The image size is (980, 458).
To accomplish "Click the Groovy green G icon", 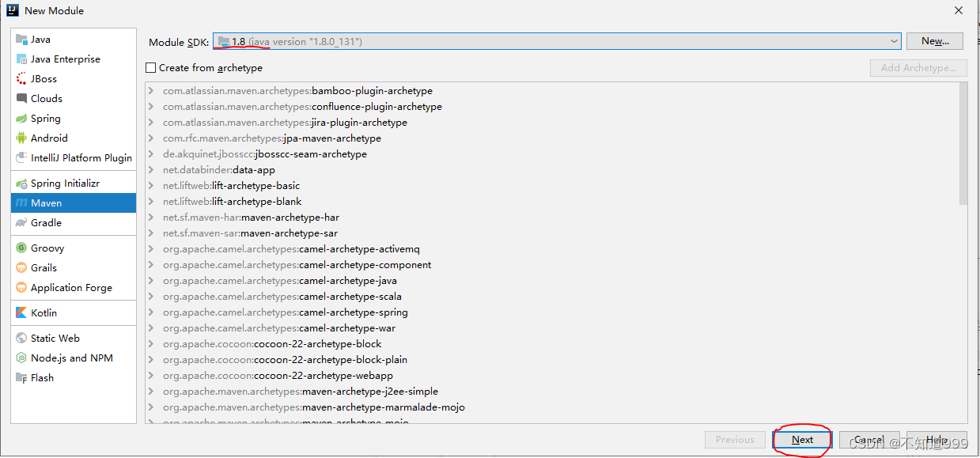I will 21,248.
